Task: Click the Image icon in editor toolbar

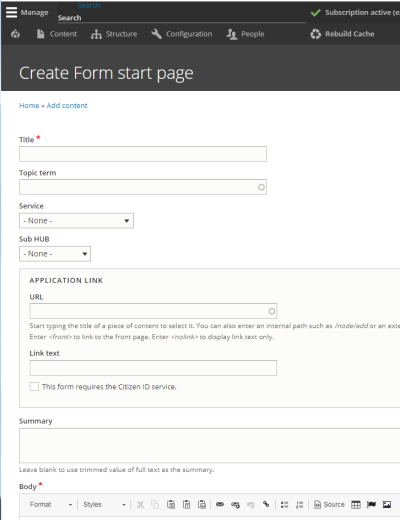Action: [x=387, y=505]
